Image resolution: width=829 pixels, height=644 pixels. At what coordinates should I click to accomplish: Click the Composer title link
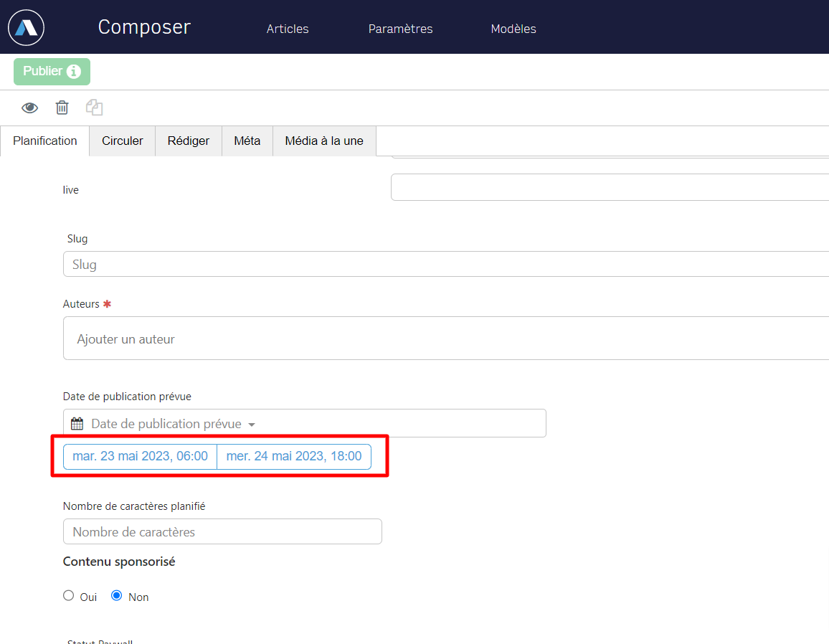click(x=144, y=27)
